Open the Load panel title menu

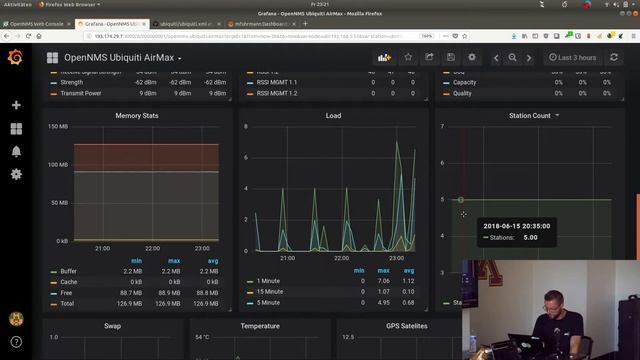click(333, 116)
